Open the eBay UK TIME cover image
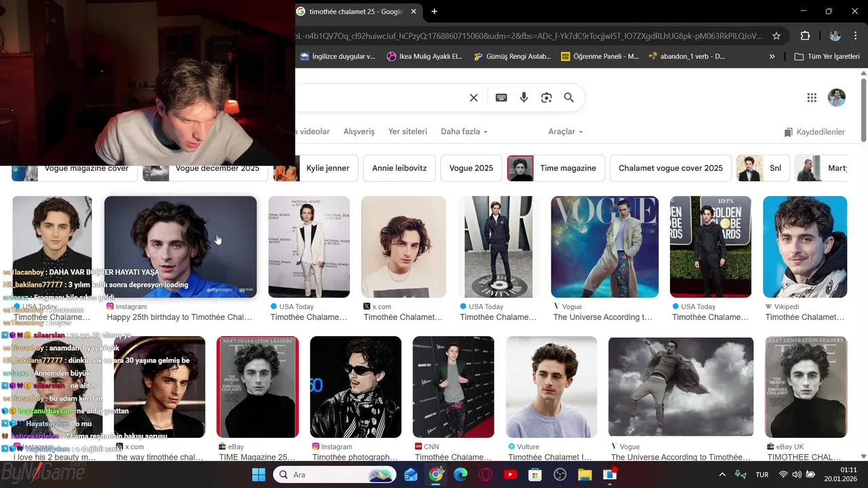868x488 pixels. click(806, 387)
